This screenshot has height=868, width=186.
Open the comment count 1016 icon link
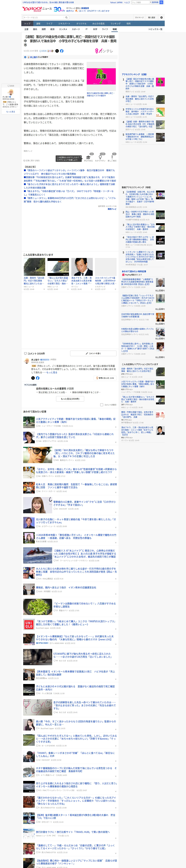click(x=43, y=51)
